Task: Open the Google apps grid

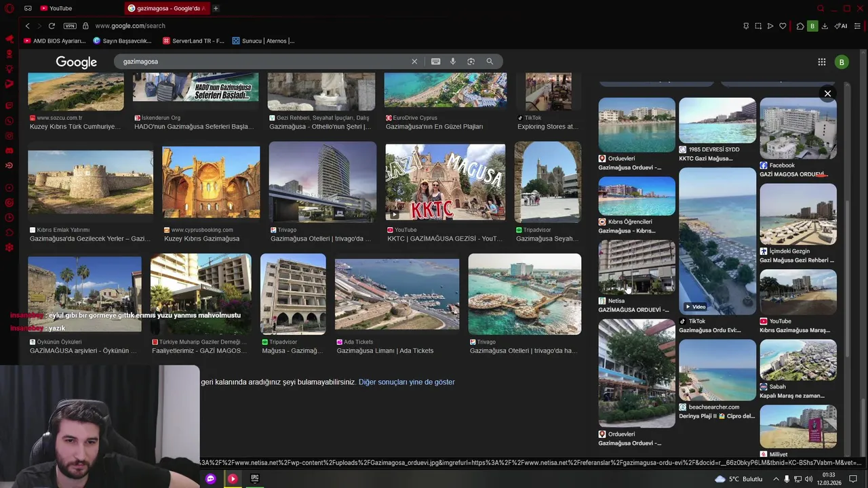Action: click(822, 62)
